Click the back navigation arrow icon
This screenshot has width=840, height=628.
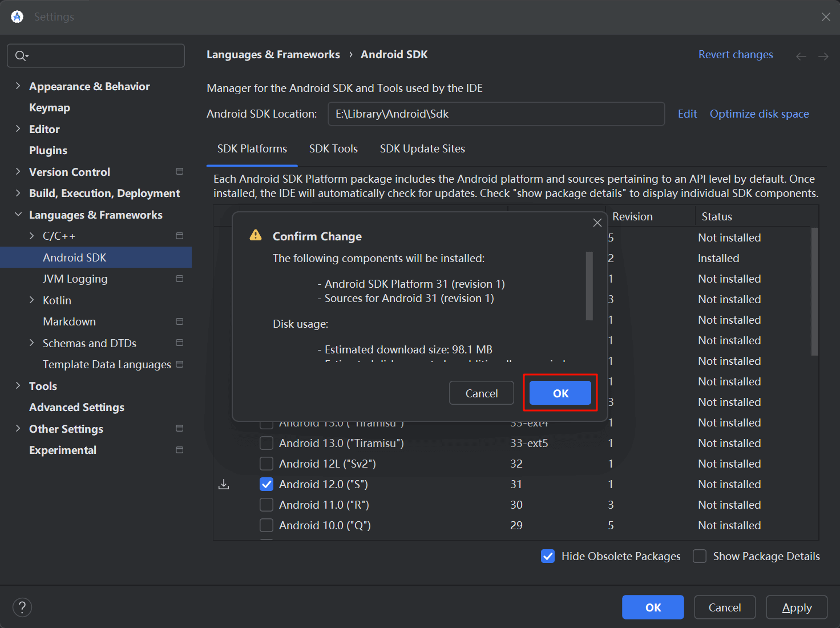(x=801, y=56)
